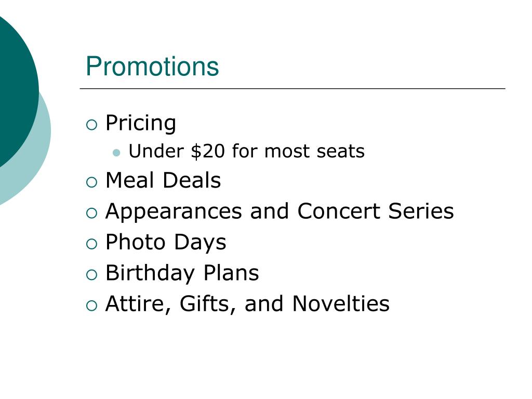This screenshot has height=399, width=532.
Task: Select the Meal Deals text
Action: click(163, 180)
